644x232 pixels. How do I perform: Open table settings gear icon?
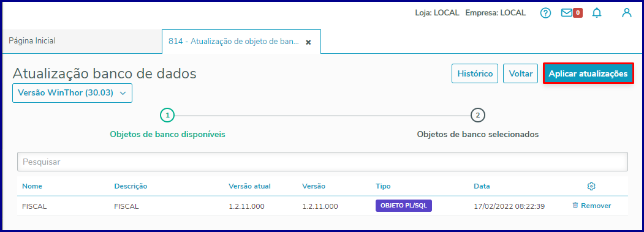(591, 187)
